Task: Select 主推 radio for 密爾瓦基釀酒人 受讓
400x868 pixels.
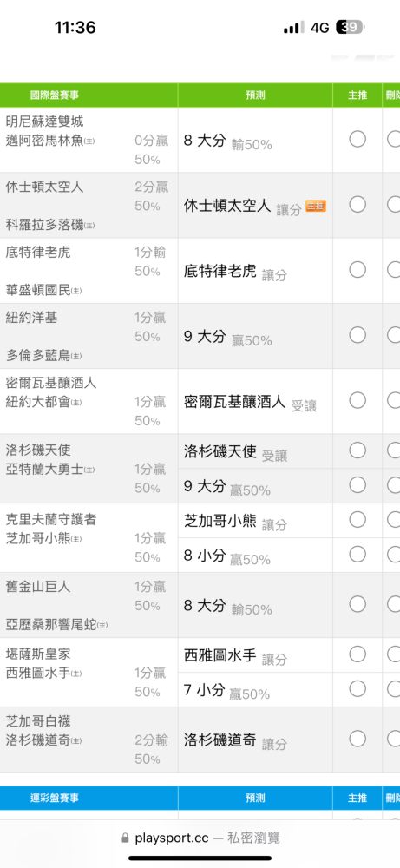Action: click(x=357, y=400)
